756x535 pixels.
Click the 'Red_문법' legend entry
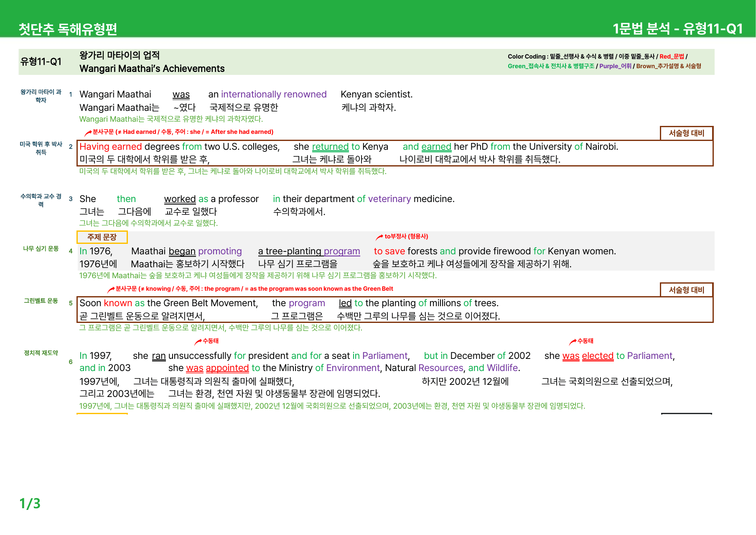tap(672, 56)
